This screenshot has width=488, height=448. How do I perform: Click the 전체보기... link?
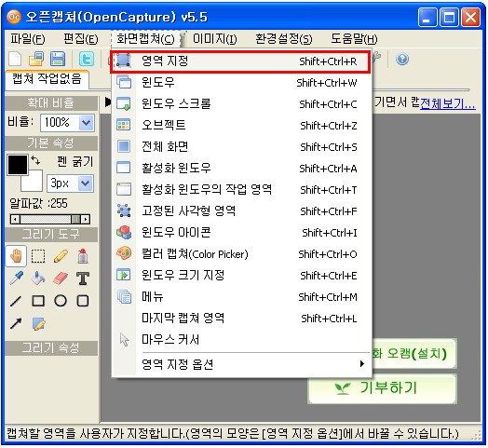(448, 103)
